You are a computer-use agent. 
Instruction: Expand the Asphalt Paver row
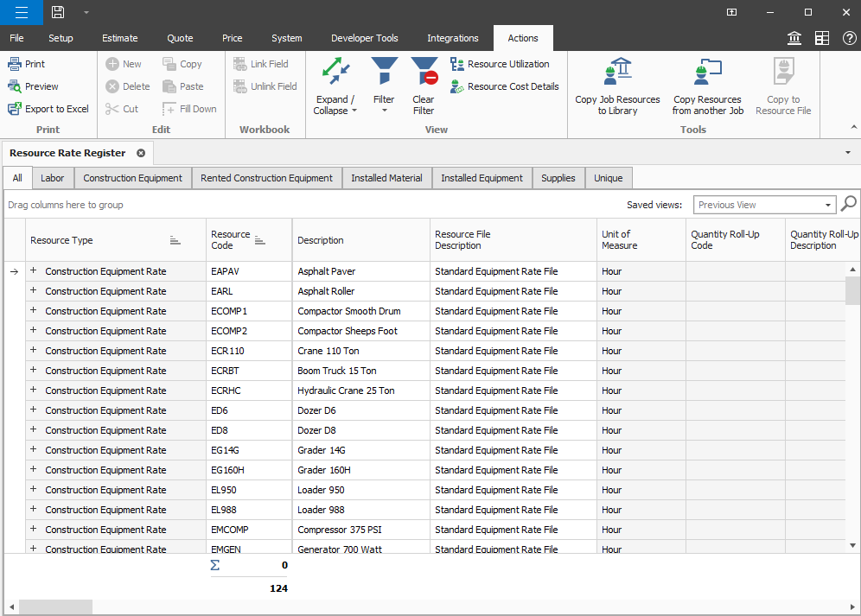point(34,271)
